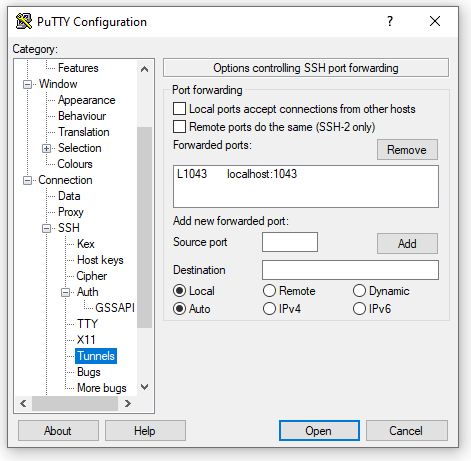
Task: Open the X11 forwarding category
Action: tap(86, 340)
